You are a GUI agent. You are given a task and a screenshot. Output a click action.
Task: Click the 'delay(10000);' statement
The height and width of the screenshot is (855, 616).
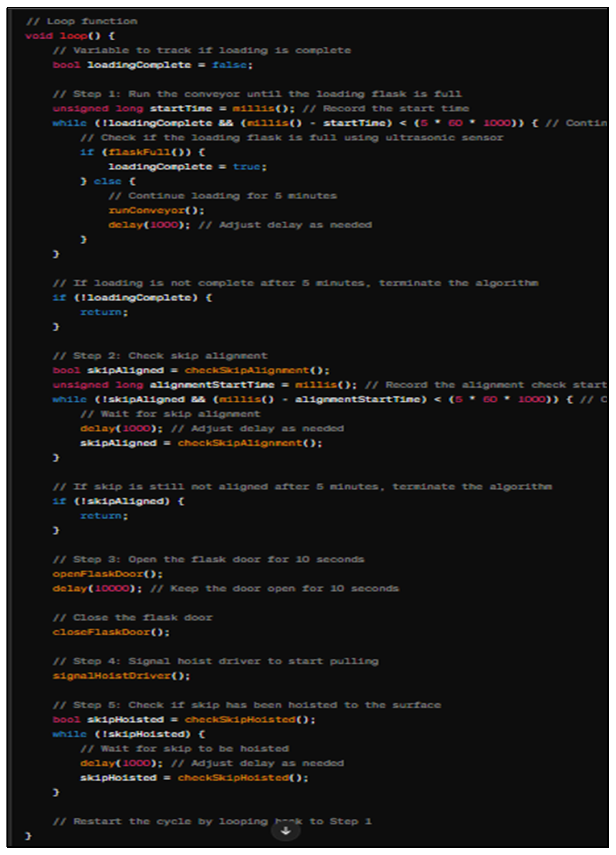tap(97, 588)
